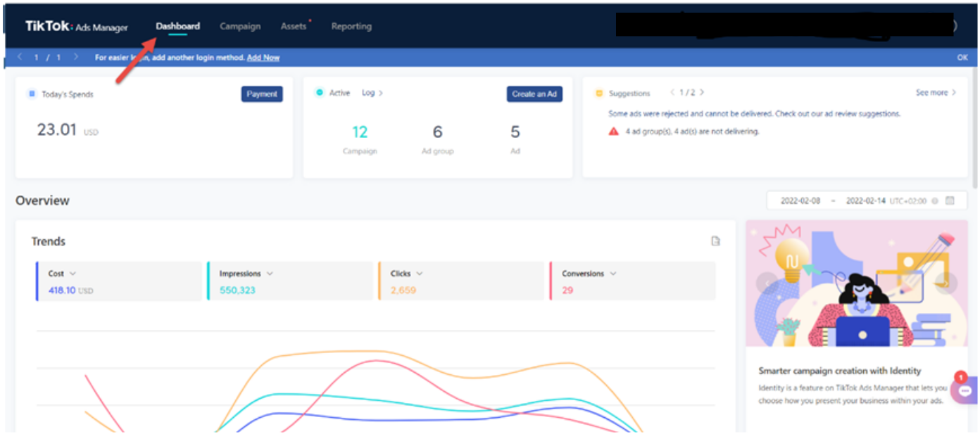Image resolution: width=980 pixels, height=434 pixels.
Task: Click the '4 ad group(s), 4 ad(s) are not delivering' message
Action: coord(693,132)
